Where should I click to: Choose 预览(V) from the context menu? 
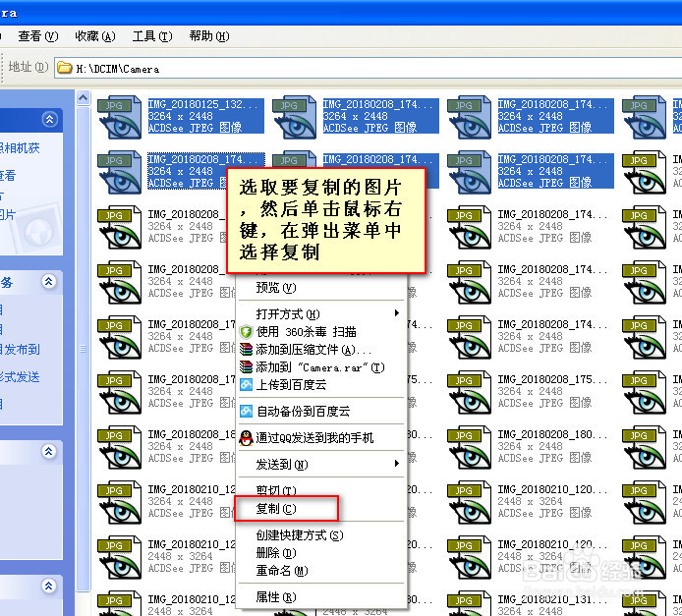[x=321, y=288]
